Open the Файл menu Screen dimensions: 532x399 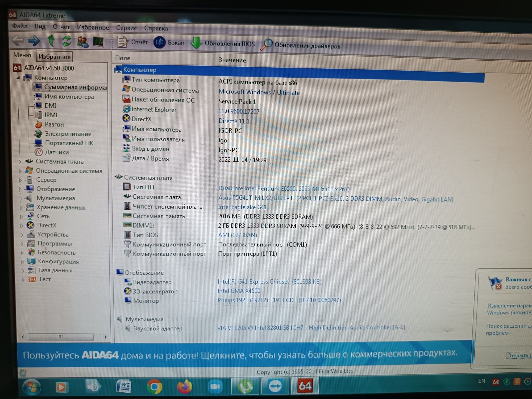click(x=20, y=26)
